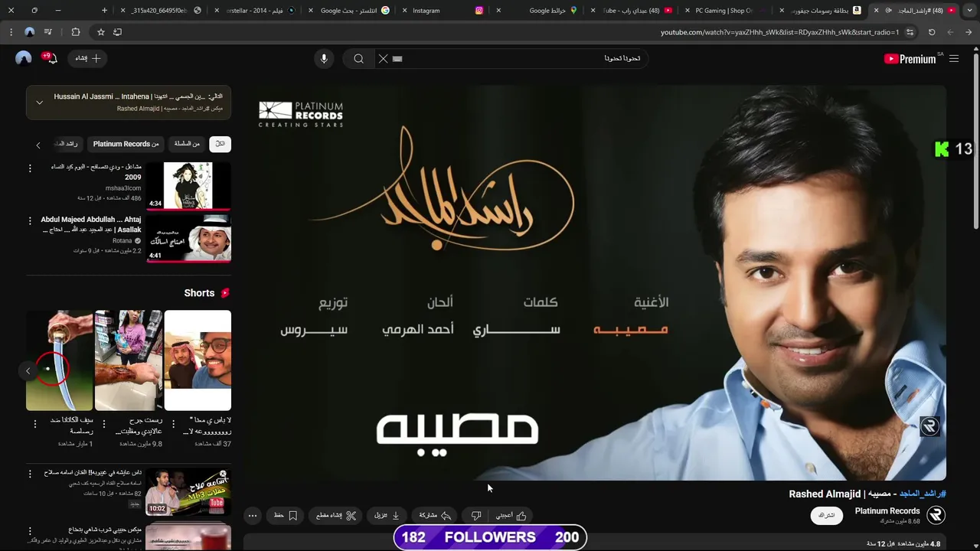Select the Platinum Records filter chip
The height and width of the screenshot is (551, 980).
point(126,144)
